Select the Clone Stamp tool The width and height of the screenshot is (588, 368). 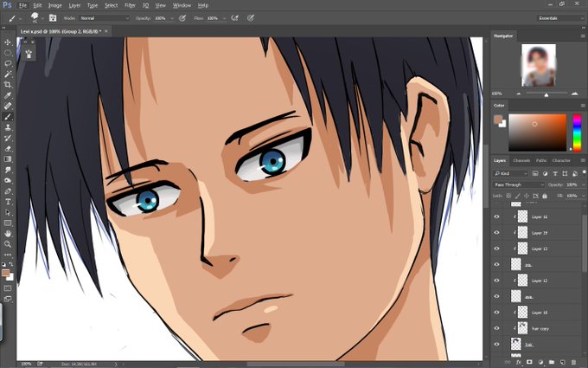[x=8, y=127]
